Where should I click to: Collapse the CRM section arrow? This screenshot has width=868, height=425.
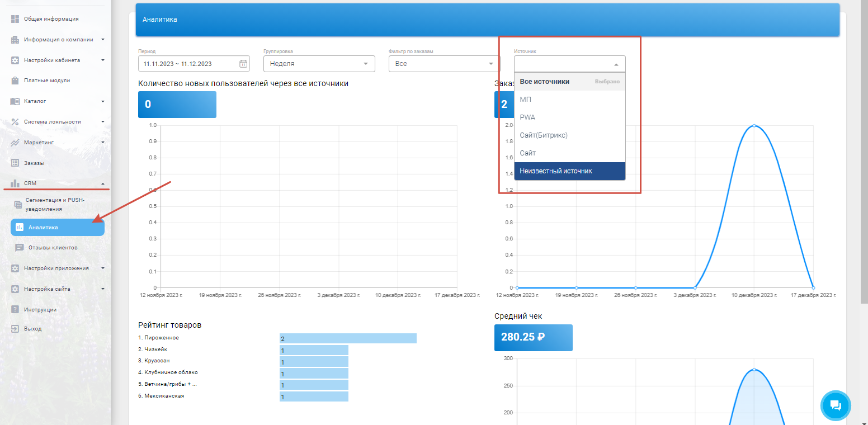[102, 183]
